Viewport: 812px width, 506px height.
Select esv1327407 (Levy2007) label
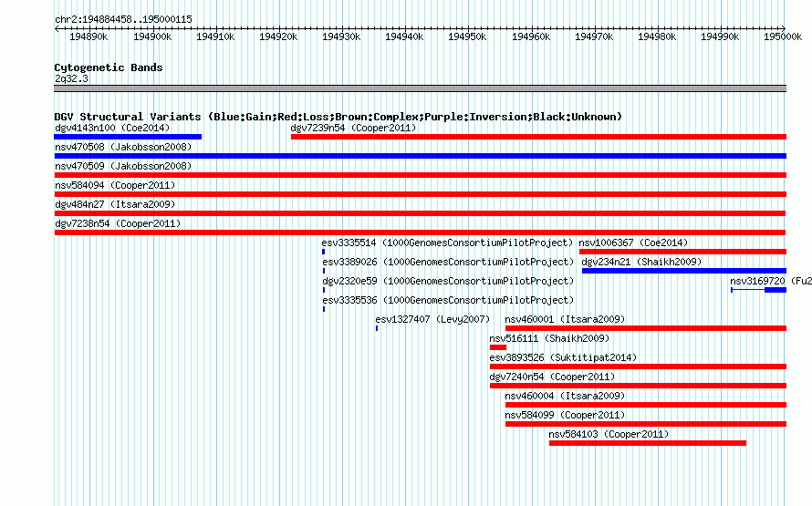(432, 319)
